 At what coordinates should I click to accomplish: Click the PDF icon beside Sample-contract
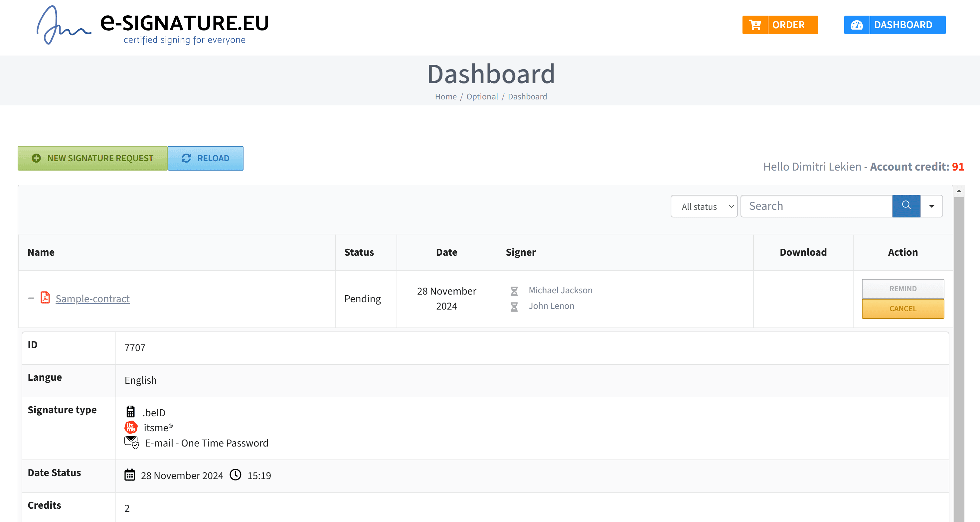tap(45, 298)
